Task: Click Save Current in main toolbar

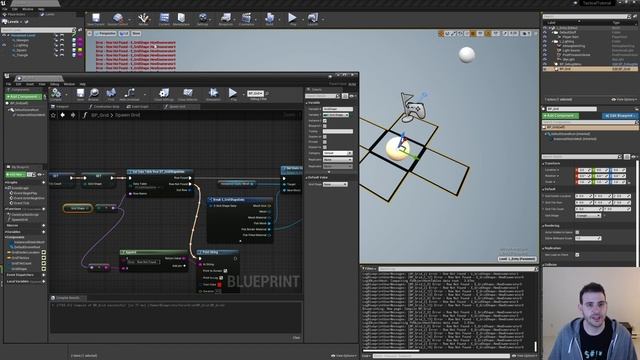Action: pyautogui.click(x=96, y=19)
